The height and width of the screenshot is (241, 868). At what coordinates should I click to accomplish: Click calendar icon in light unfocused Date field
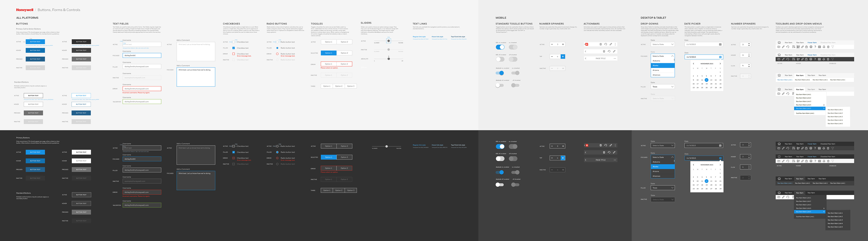pyautogui.click(x=720, y=45)
